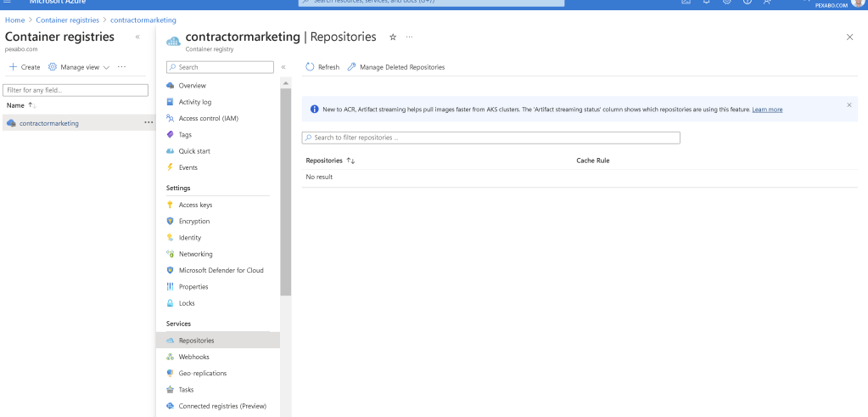Open the Events item
This screenshot has width=868, height=417.
click(x=188, y=167)
